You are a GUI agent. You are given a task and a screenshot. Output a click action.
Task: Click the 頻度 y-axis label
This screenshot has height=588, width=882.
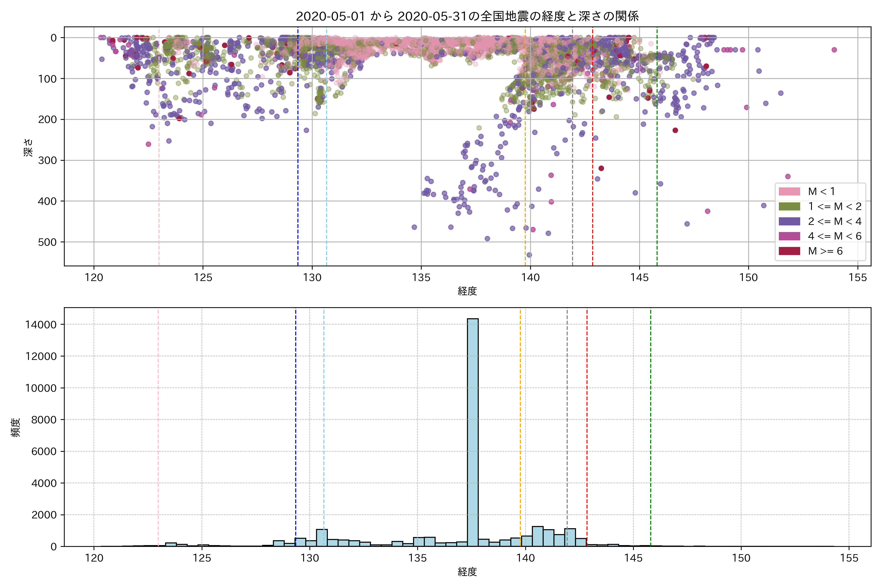click(x=16, y=428)
